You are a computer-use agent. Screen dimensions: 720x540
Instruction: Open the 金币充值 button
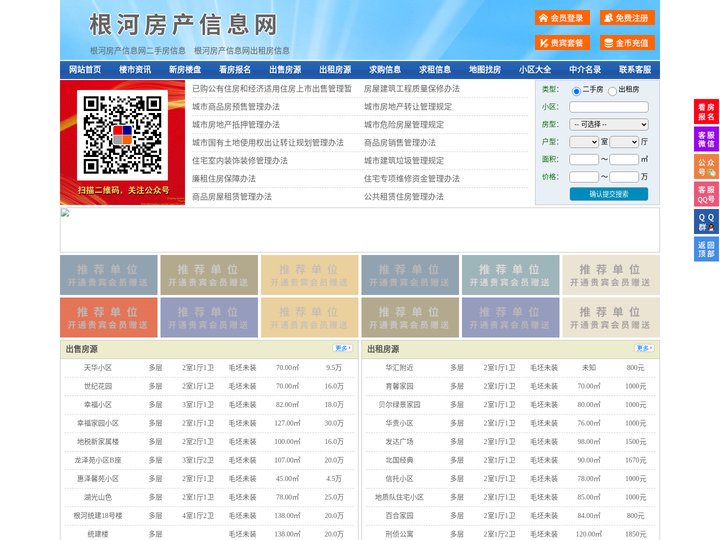coord(627,43)
